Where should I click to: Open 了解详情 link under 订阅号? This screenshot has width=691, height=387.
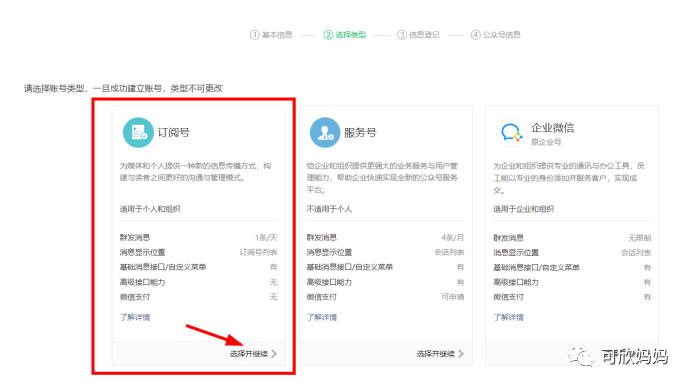135,317
